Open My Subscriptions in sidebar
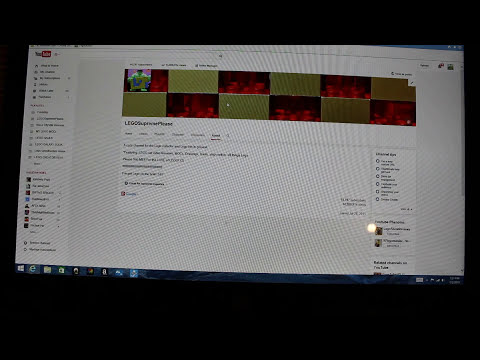Image resolution: width=480 pixels, height=360 pixels. [47, 78]
